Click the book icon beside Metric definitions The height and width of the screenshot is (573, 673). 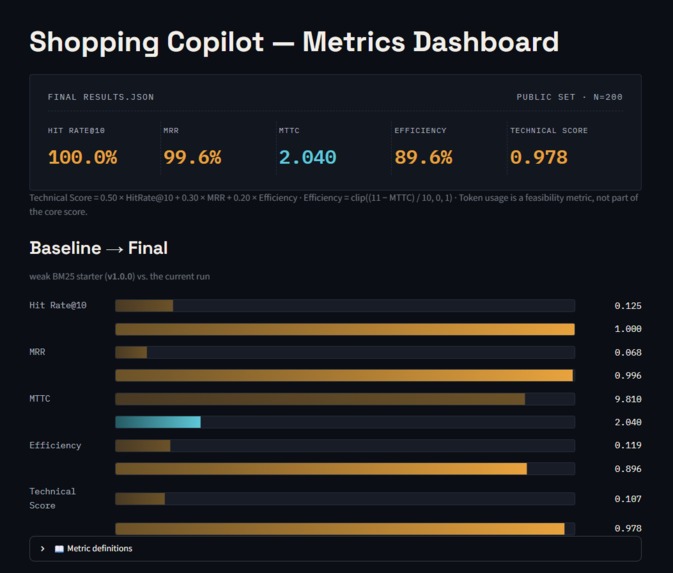click(59, 549)
